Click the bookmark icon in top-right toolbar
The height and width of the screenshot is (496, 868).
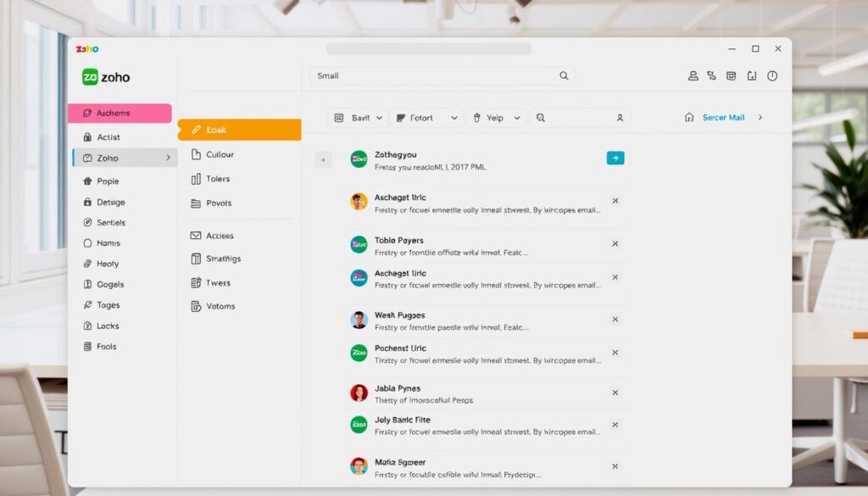point(752,75)
